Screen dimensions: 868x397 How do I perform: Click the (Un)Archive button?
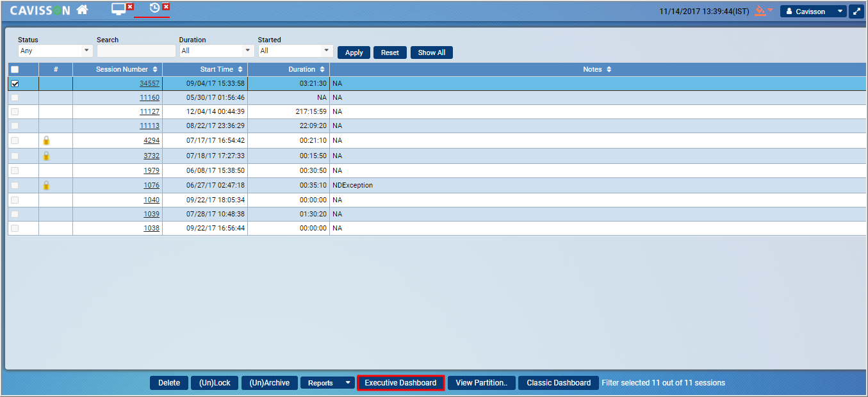270,383
